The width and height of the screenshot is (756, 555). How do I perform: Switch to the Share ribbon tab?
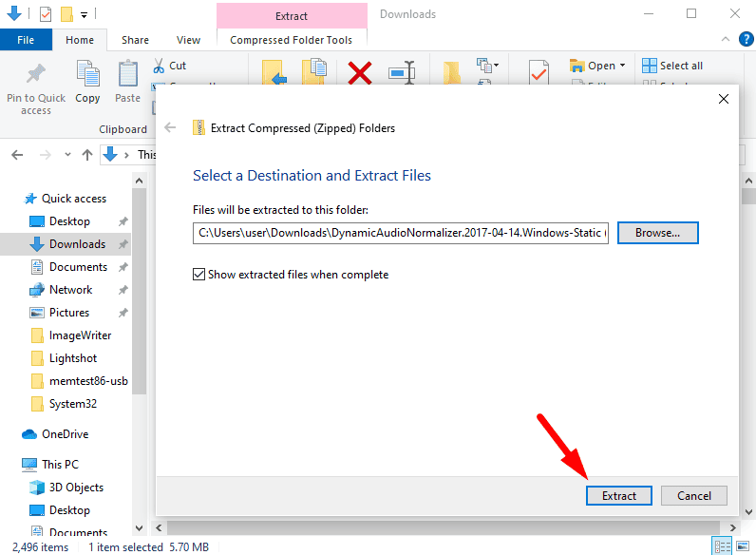tap(135, 40)
